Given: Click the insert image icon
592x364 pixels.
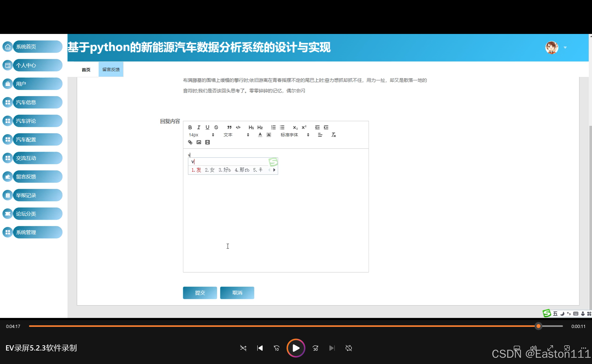Looking at the screenshot, I should [x=198, y=142].
